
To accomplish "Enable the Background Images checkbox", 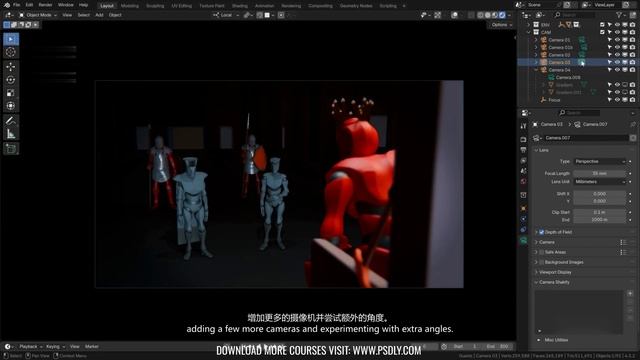I will 542,262.
